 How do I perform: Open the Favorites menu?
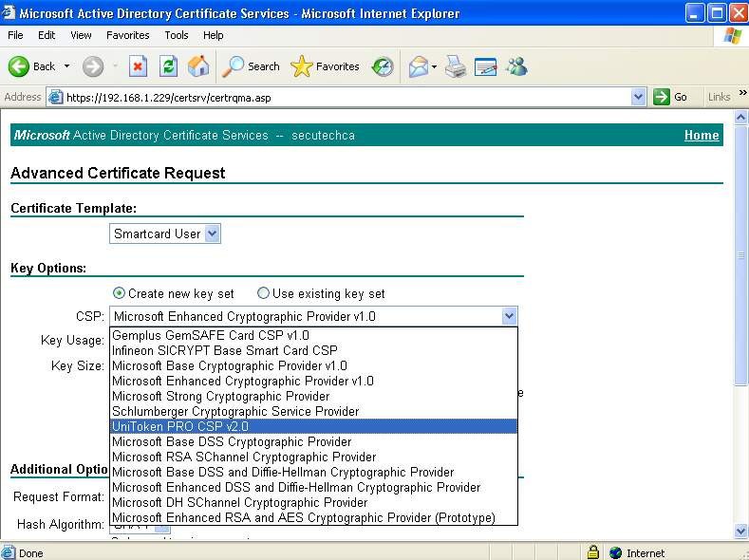click(x=127, y=35)
